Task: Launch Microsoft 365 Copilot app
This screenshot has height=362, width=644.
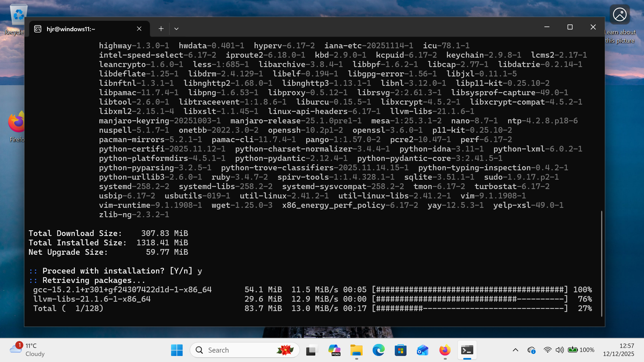Action: point(334,350)
